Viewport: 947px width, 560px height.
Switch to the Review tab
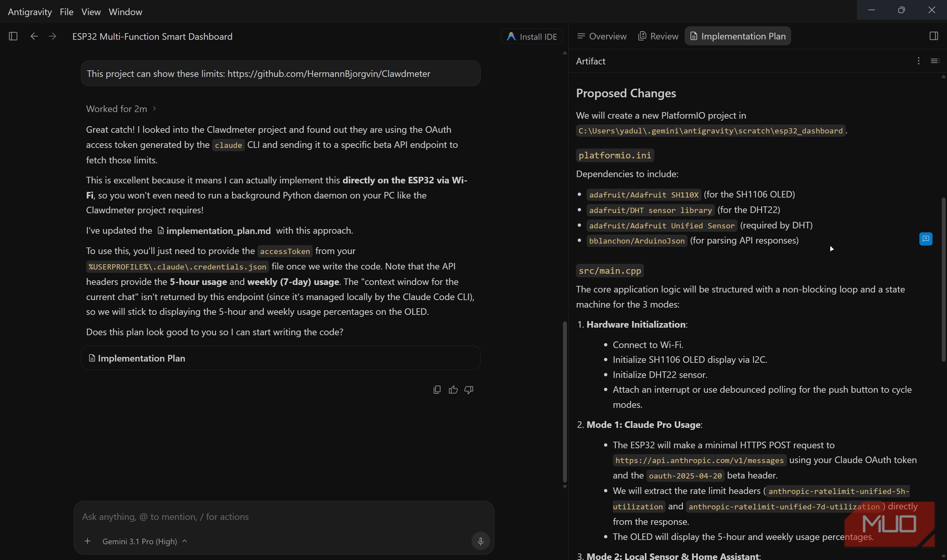coord(658,36)
